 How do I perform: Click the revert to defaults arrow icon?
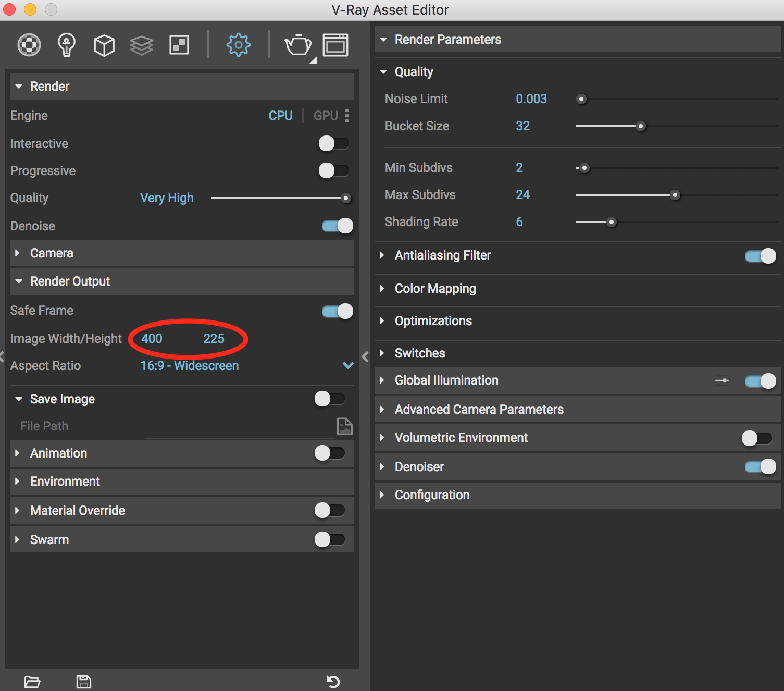(x=333, y=682)
